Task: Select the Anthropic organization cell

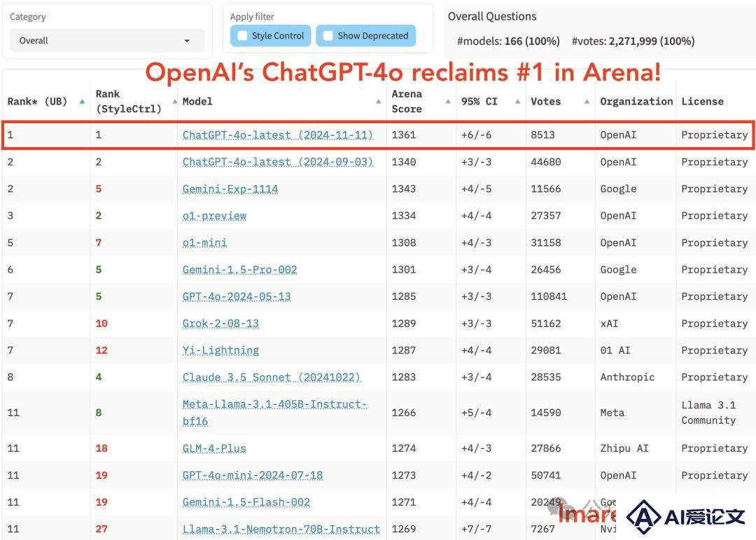Action: click(627, 378)
